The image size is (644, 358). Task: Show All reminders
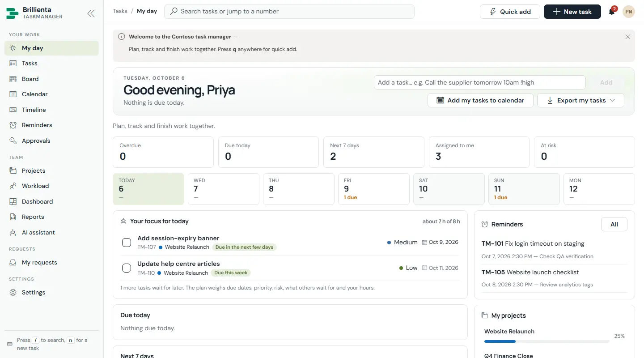[614, 224]
